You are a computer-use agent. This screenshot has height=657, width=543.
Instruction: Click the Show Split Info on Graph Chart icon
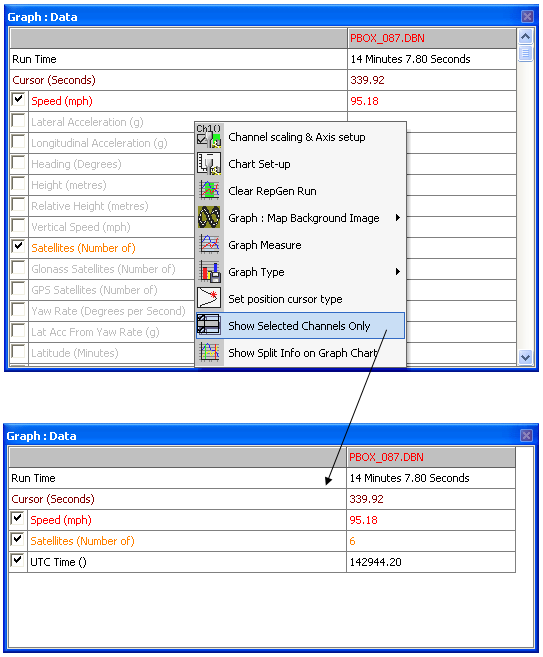tap(209, 352)
